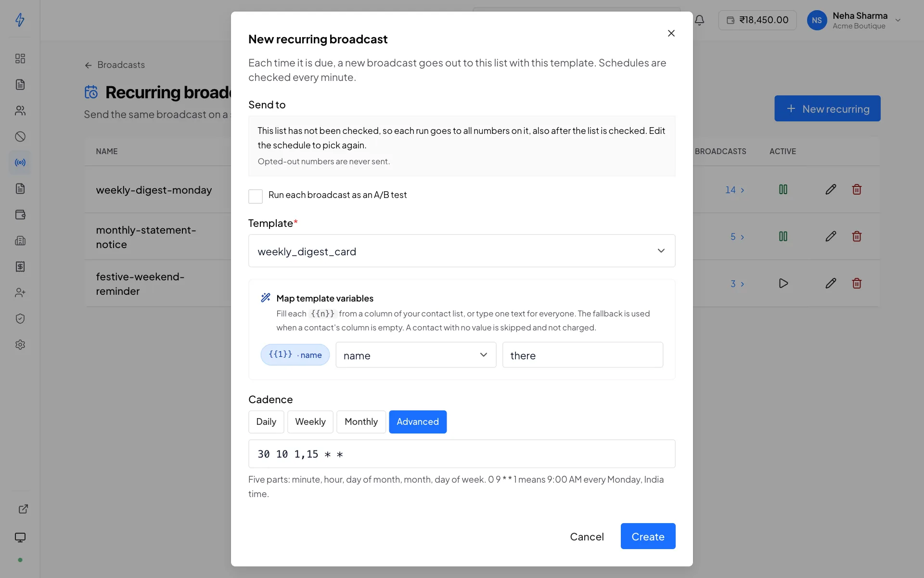
Task: Close the New recurring broadcast dialog
Action: (x=671, y=33)
